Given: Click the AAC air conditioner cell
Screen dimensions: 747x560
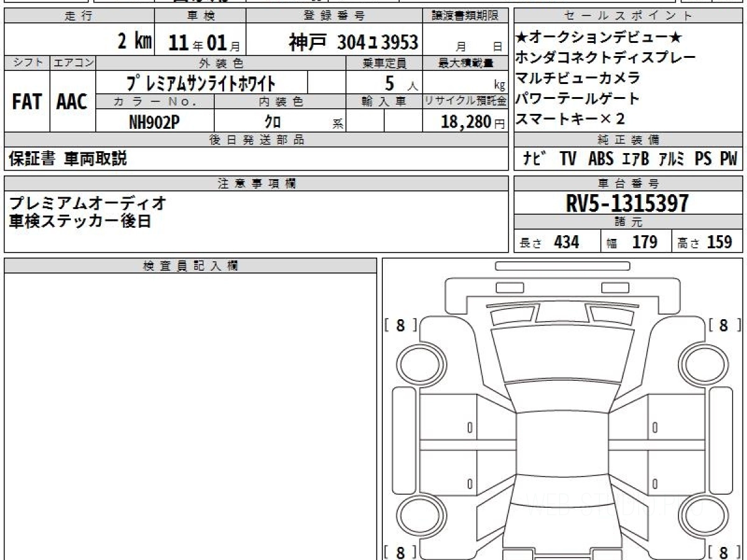Looking at the screenshot, I should click(72, 102).
